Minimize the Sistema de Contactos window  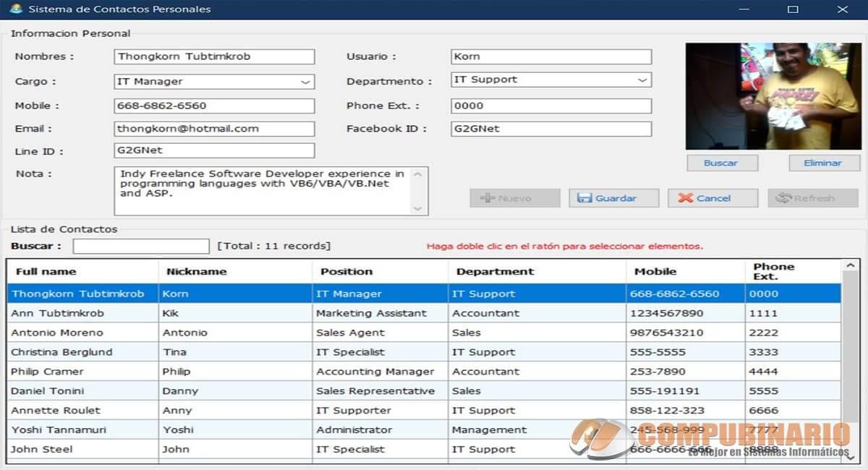click(744, 9)
